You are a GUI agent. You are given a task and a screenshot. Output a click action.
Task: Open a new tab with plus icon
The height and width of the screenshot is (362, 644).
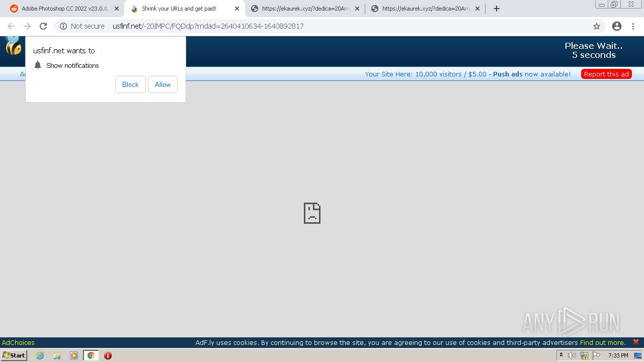[x=497, y=9]
